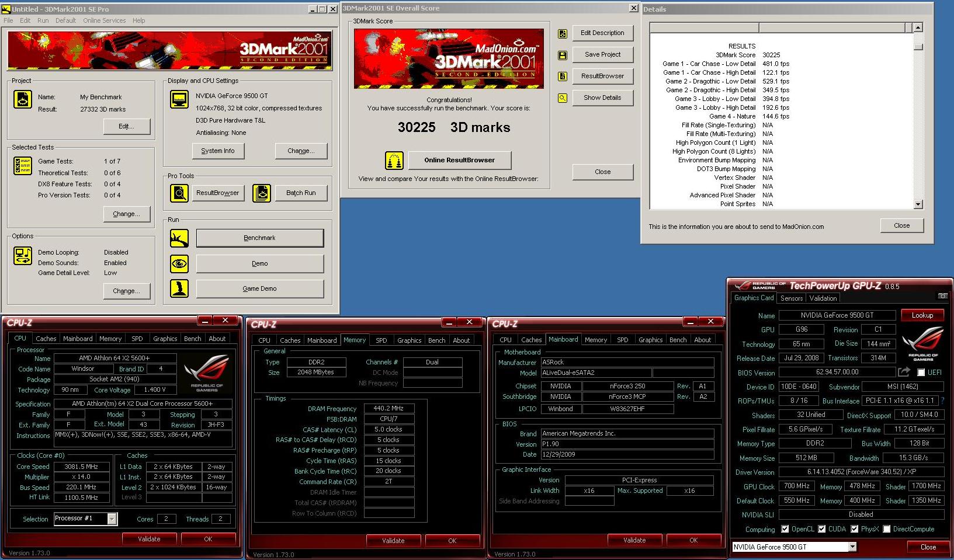Click the Lookup button in GPU-Z
Viewport: 954px width, 560px height.
tap(922, 315)
